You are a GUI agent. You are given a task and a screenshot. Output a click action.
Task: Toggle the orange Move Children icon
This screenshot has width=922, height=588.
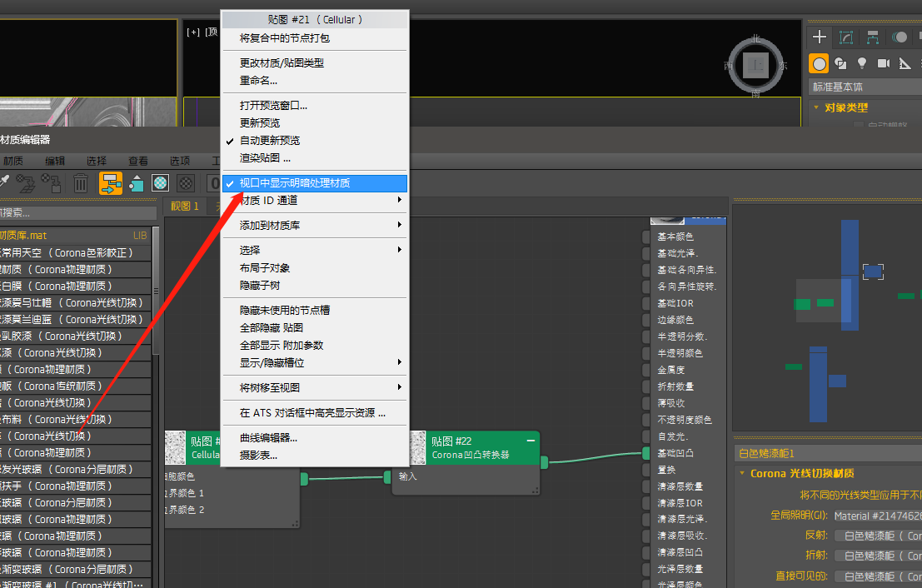click(x=111, y=183)
